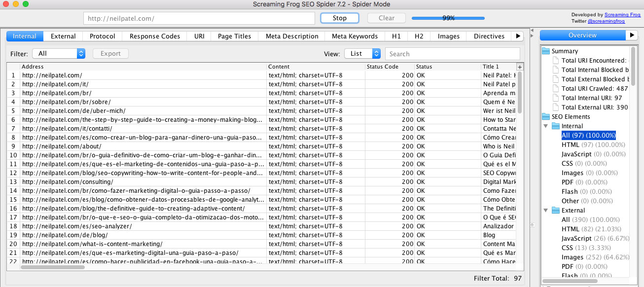This screenshot has width=644, height=287.
Task: Open the Directives tab
Action: [x=489, y=36]
